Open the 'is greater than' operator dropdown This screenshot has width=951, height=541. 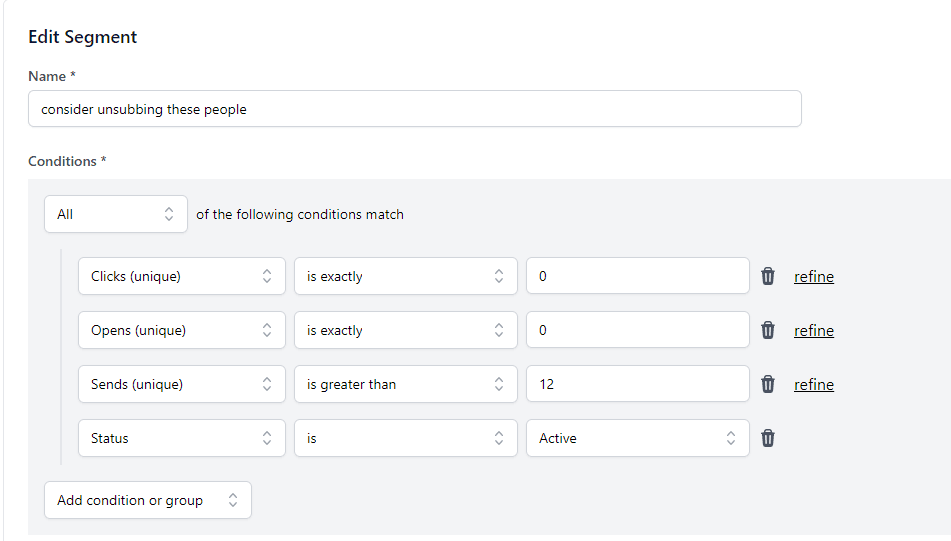(405, 385)
